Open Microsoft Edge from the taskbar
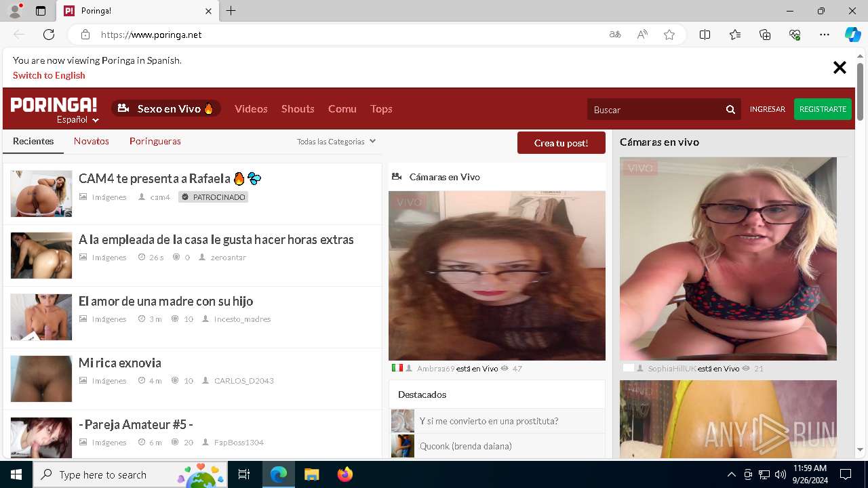Image resolution: width=868 pixels, height=488 pixels. click(x=279, y=474)
